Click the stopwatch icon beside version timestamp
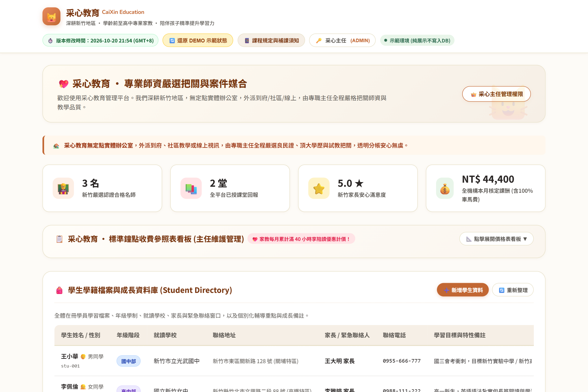 coord(50,41)
